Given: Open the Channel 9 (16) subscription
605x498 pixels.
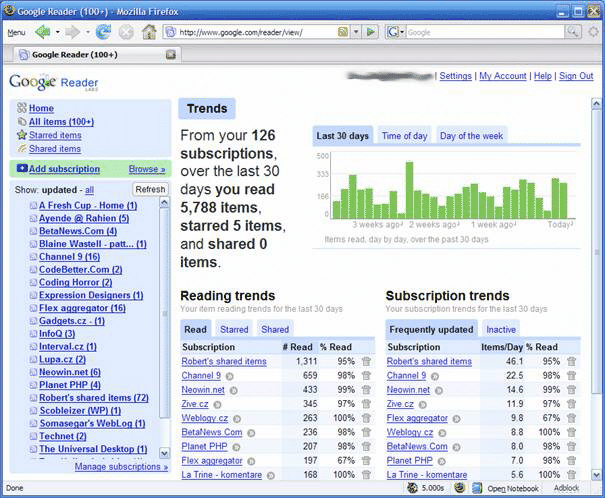Looking at the screenshot, I should pos(69,257).
